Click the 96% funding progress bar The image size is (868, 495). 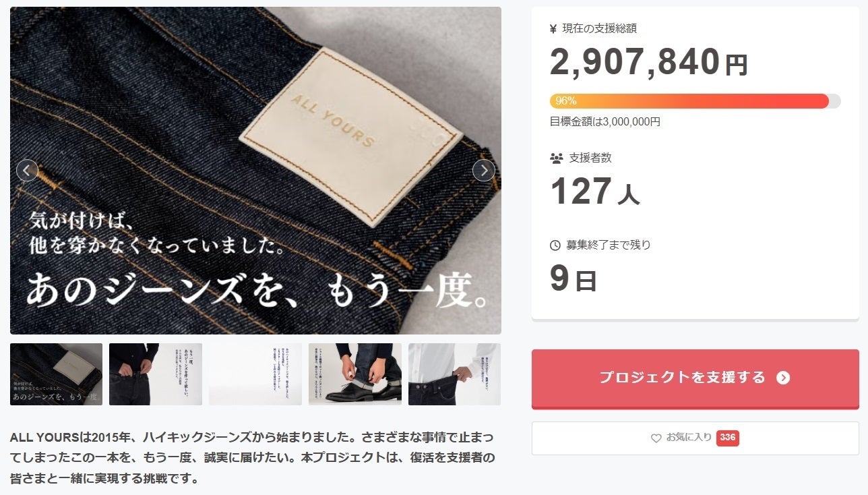(695, 101)
